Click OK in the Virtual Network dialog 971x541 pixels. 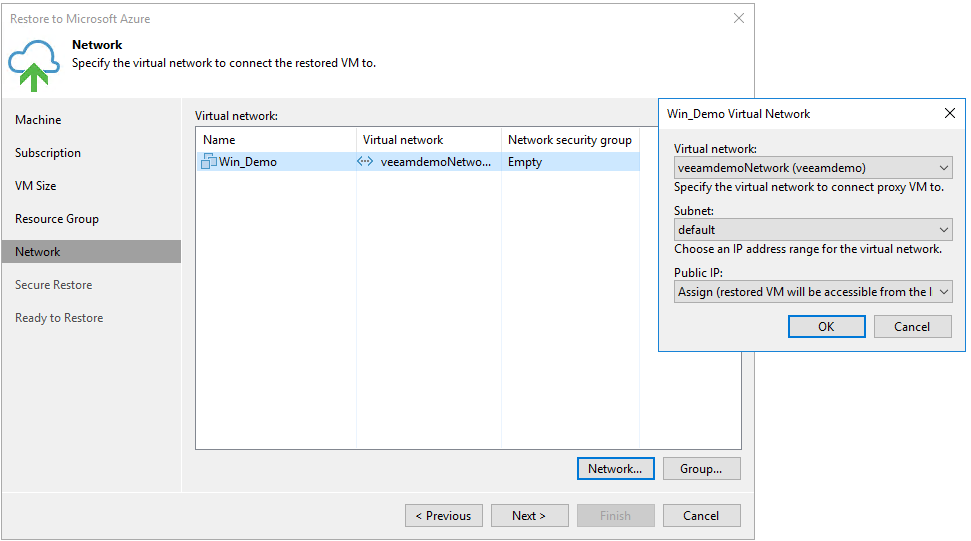826,327
